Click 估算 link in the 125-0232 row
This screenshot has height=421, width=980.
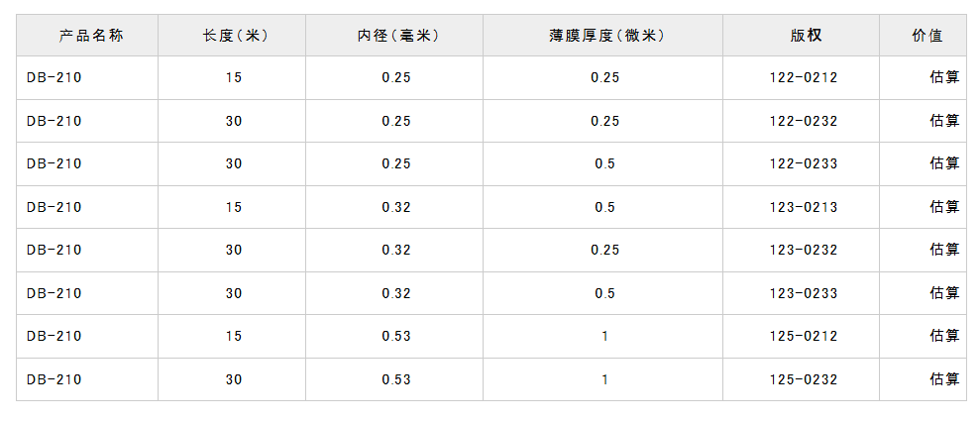click(x=944, y=379)
